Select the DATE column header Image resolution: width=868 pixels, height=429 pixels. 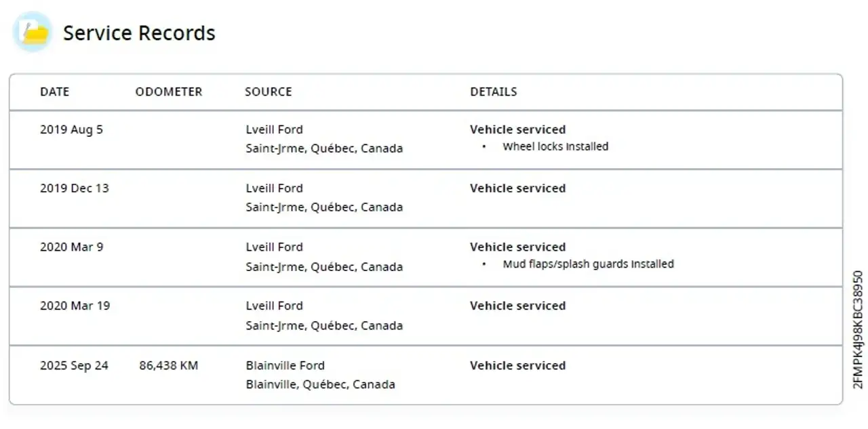(x=54, y=91)
